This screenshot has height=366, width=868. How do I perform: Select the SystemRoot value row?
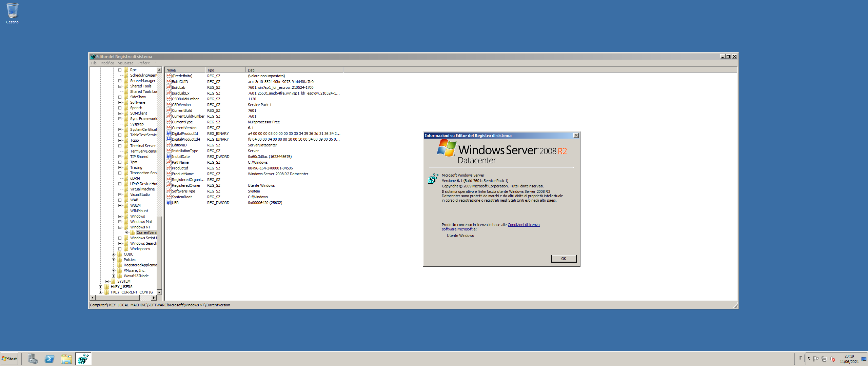(x=254, y=197)
